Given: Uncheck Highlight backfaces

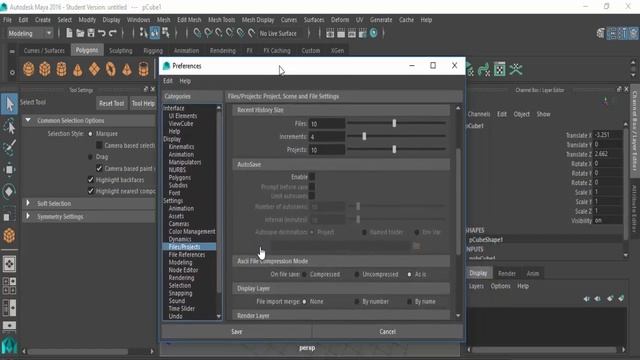Looking at the screenshot, I should tap(91, 180).
